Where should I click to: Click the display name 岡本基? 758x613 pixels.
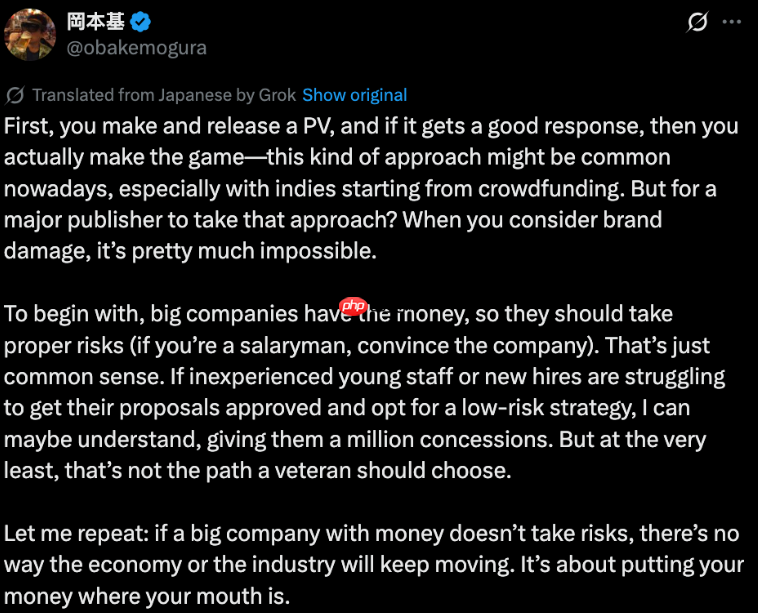click(x=98, y=20)
